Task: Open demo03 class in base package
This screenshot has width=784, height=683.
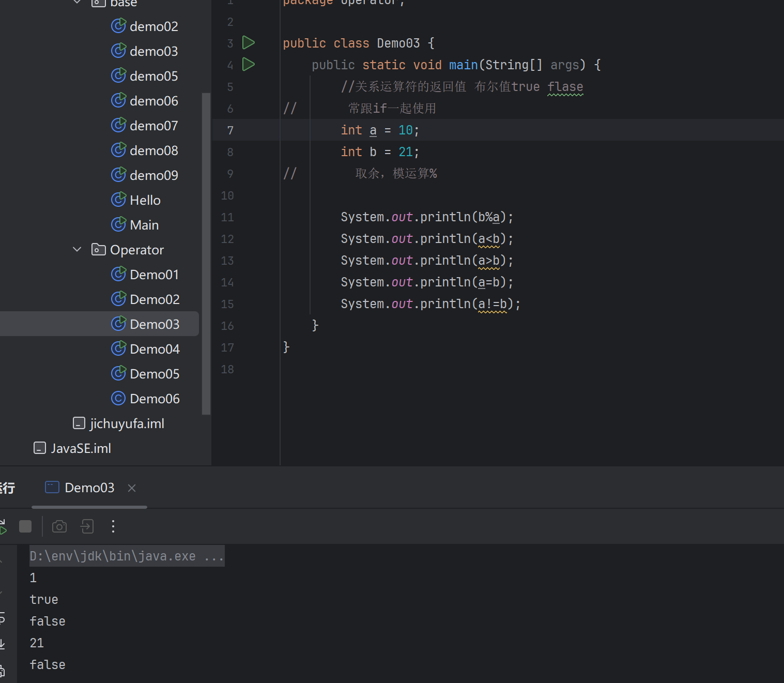Action: coord(154,51)
